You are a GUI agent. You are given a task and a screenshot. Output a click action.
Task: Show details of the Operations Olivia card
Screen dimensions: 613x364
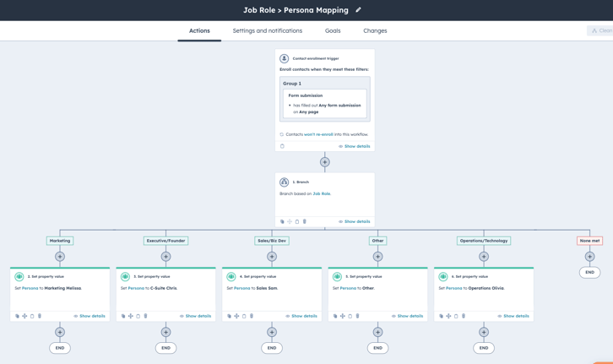513,316
